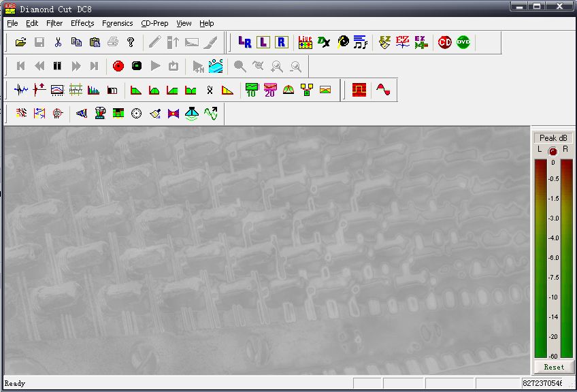Click the scissors cut icon

coord(58,42)
